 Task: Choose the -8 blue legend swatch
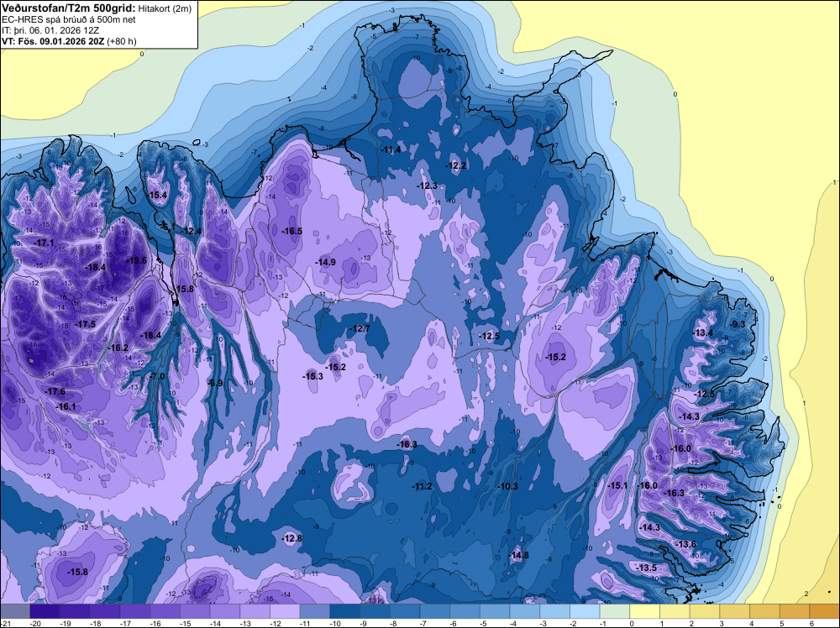click(x=405, y=611)
